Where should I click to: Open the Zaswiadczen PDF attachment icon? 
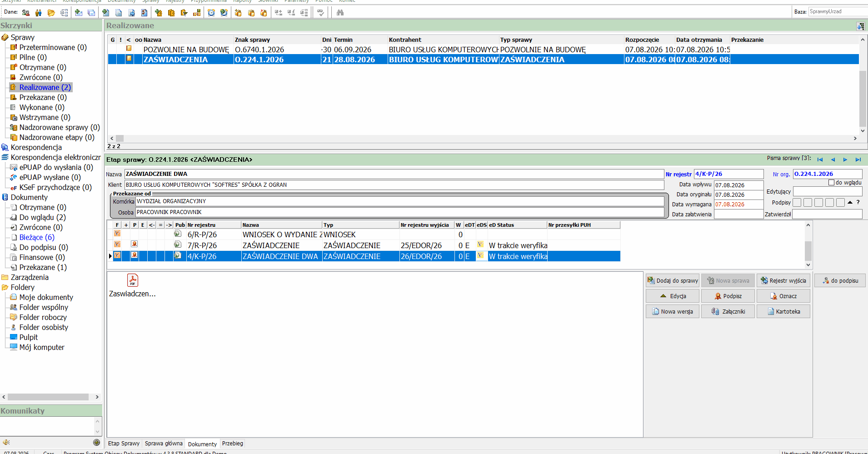[132, 280]
